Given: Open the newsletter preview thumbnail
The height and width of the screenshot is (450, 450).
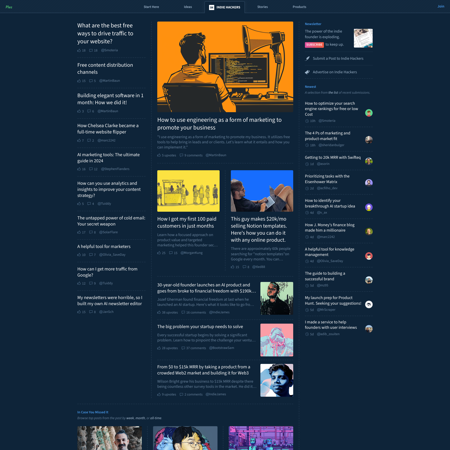Looking at the screenshot, I should coord(363,38).
